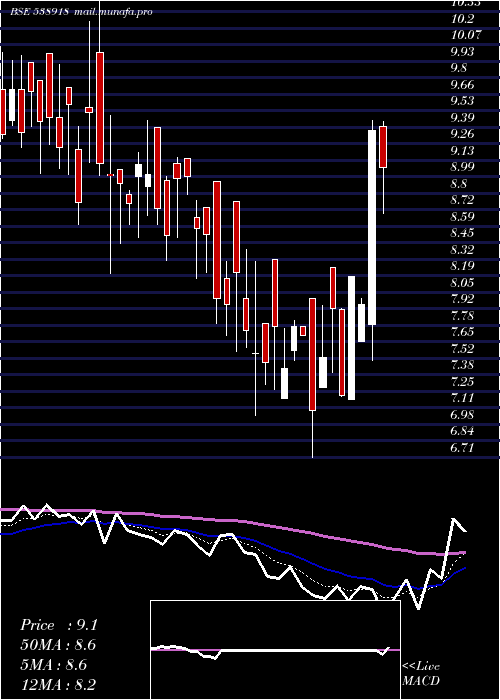Viewport: 500px width, 700px height.
Task: Click the 7.11 price axis label
Action: pos(462,398)
